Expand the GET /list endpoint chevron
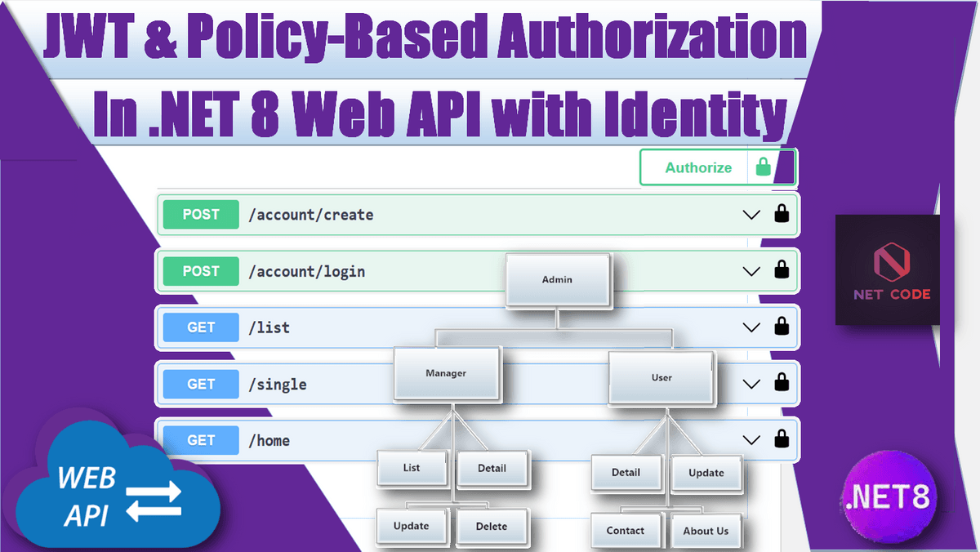This screenshot has width=980, height=552. [751, 327]
